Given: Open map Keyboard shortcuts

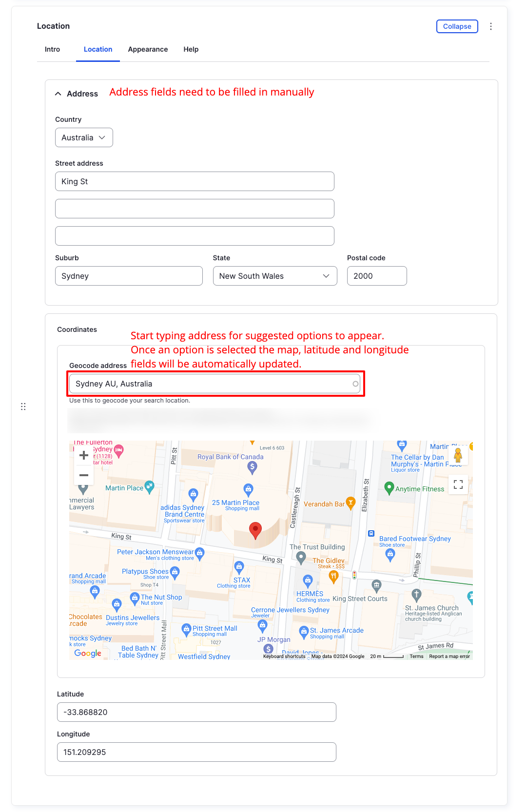Looking at the screenshot, I should coord(284,657).
